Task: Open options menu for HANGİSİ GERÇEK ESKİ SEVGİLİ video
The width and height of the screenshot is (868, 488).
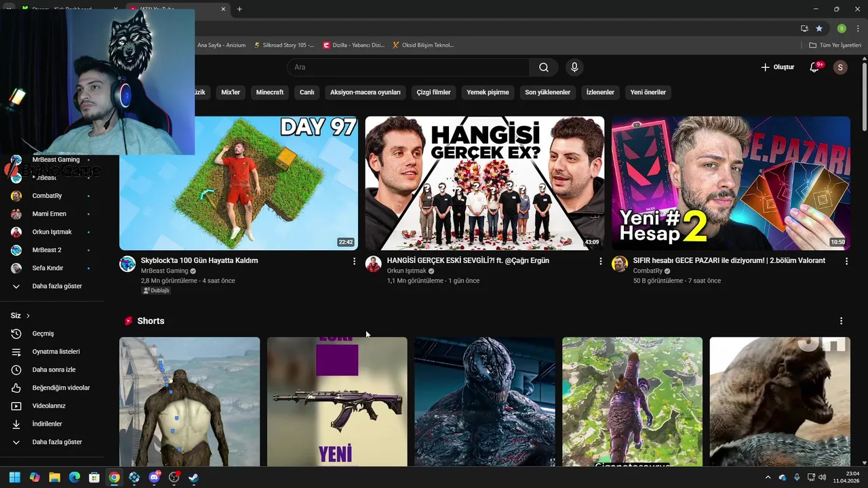Action: click(x=600, y=261)
